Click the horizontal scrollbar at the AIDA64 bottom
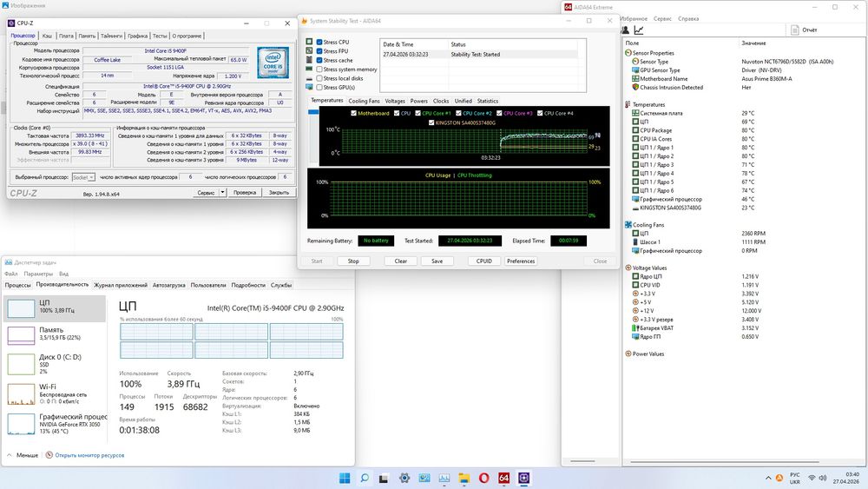 tap(724, 462)
